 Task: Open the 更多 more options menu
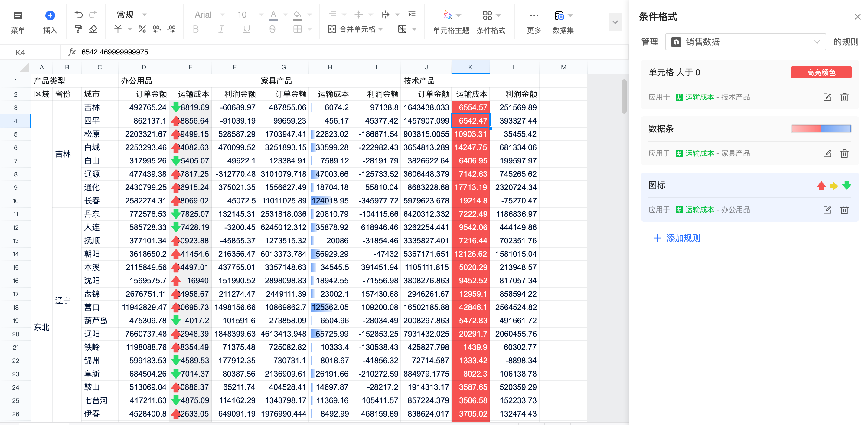(x=534, y=15)
